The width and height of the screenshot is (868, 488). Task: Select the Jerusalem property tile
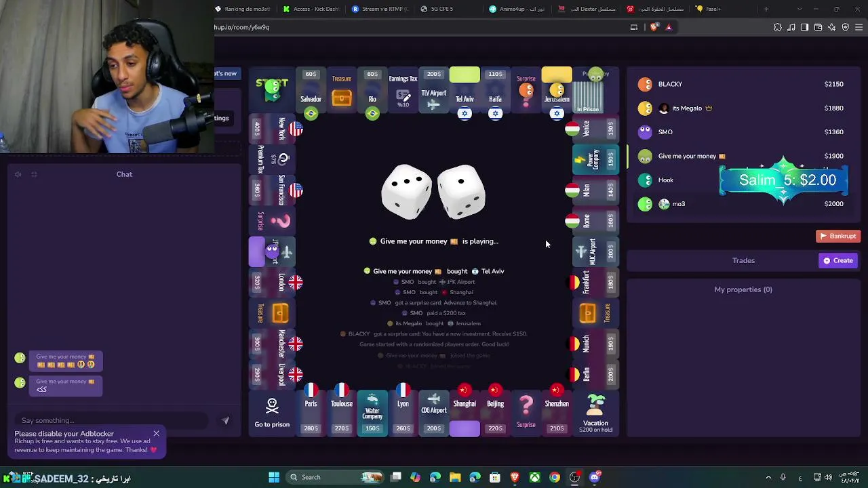point(557,90)
